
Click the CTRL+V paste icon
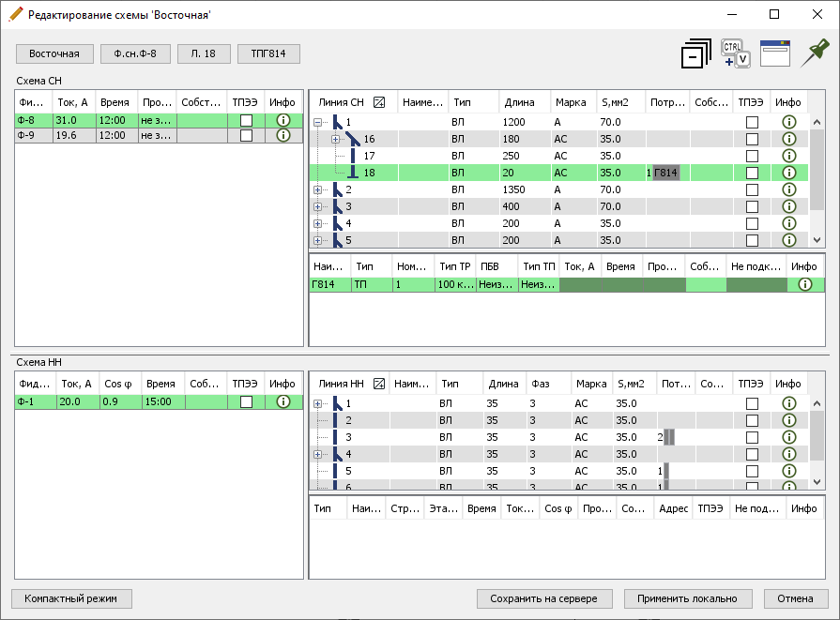coord(736,53)
